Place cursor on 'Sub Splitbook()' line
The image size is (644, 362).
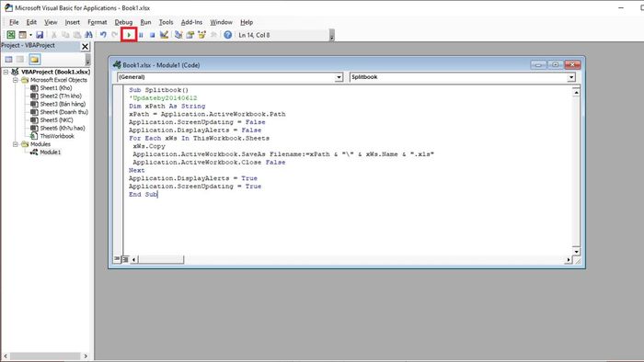pyautogui.click(x=158, y=90)
